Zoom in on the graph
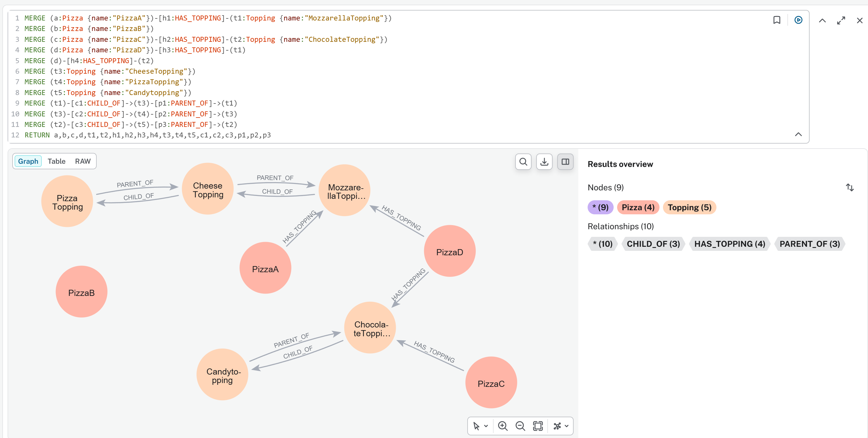Screen dimensions: 868x438 [x=502, y=426]
